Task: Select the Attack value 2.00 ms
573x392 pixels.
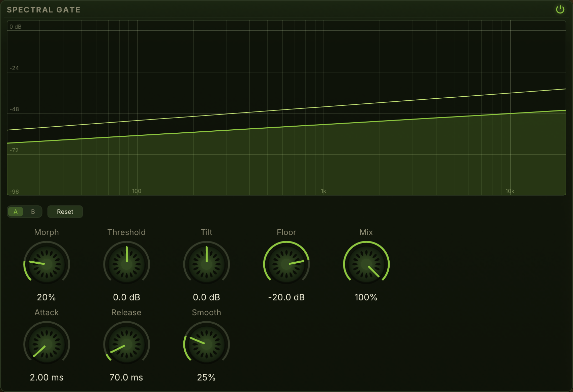Action: tap(47, 378)
